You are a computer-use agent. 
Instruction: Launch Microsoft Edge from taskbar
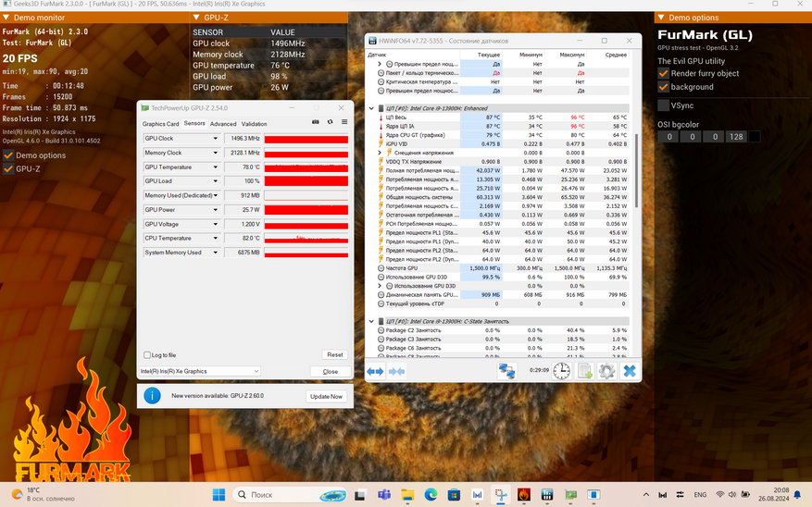tap(431, 495)
